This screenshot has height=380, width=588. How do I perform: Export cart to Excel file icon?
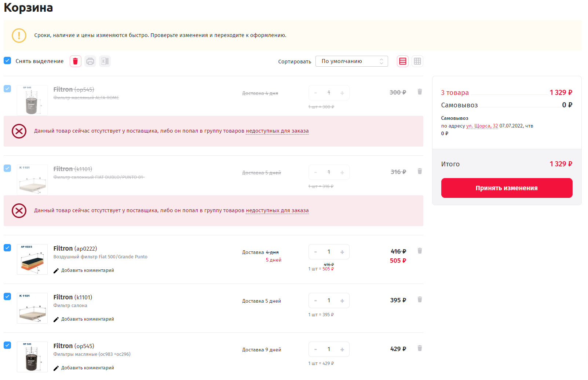pyautogui.click(x=105, y=61)
